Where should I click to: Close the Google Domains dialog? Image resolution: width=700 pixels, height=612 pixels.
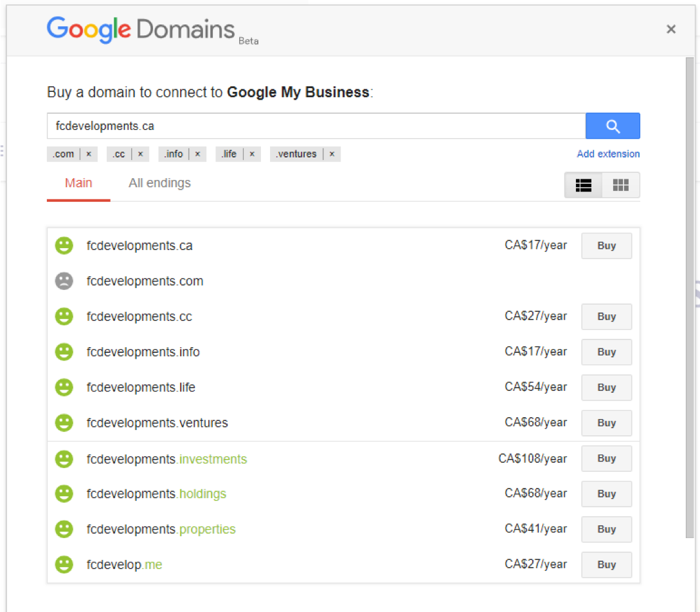(x=671, y=29)
